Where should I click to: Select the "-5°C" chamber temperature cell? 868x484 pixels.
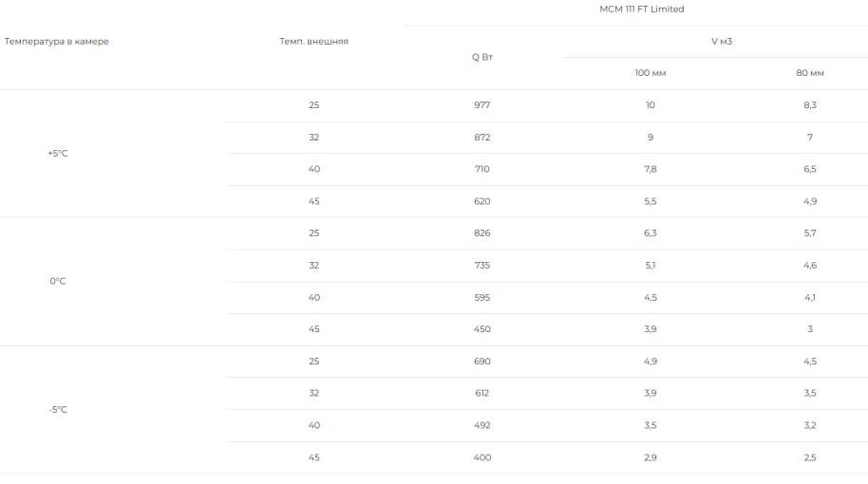click(58, 410)
